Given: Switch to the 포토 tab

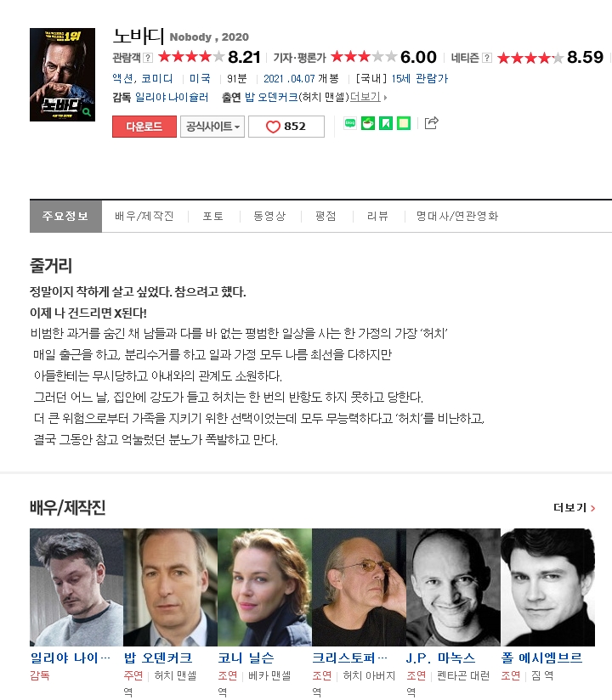Looking at the screenshot, I should click(213, 216).
